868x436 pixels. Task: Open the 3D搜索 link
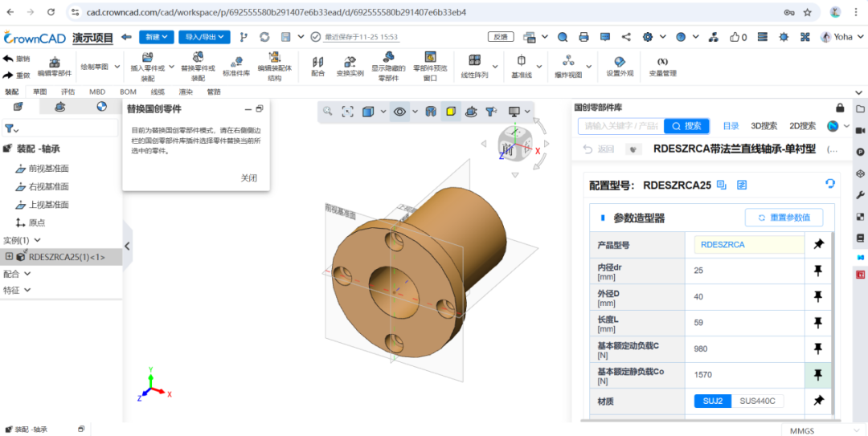[764, 126]
